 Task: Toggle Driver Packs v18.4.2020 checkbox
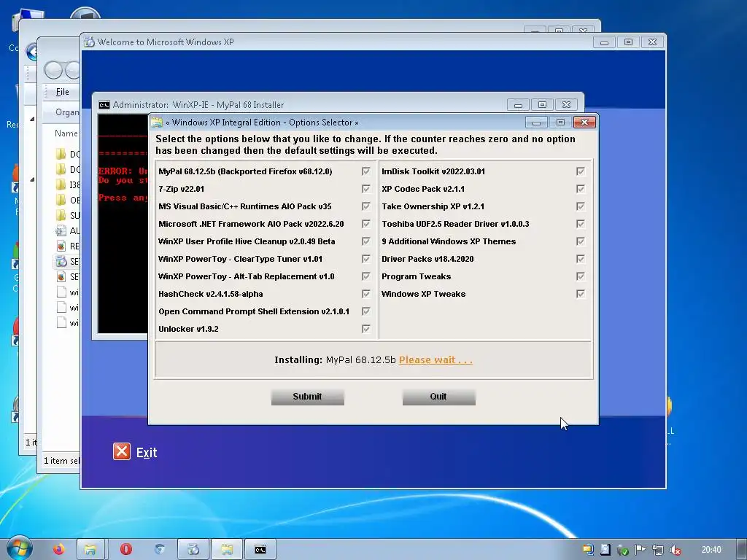(x=580, y=259)
